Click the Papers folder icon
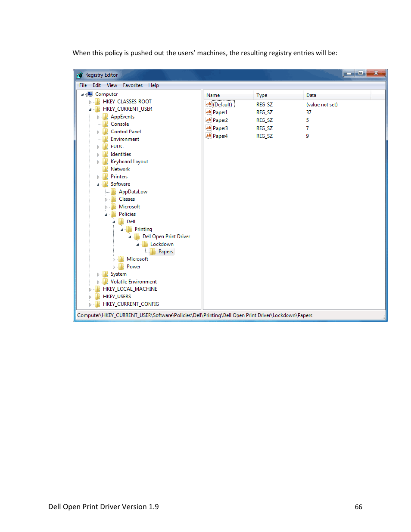This screenshot has width=411, height=532. pos(153,252)
